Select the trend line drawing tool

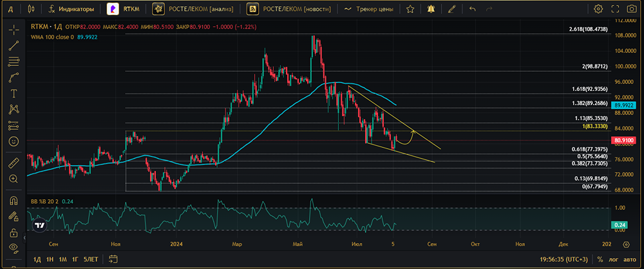[x=14, y=45]
